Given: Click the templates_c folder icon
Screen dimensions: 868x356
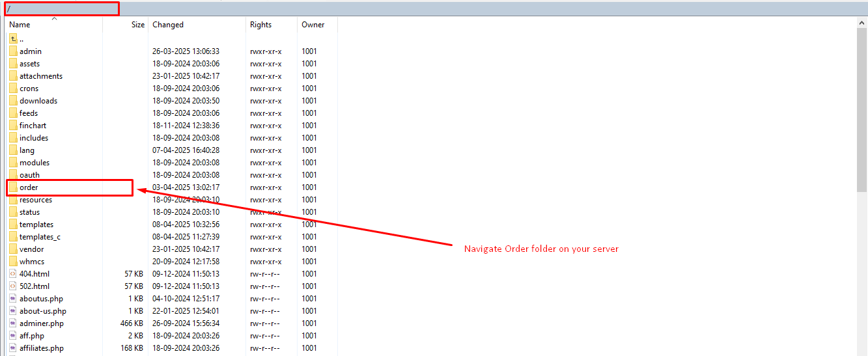Looking at the screenshot, I should point(13,237).
